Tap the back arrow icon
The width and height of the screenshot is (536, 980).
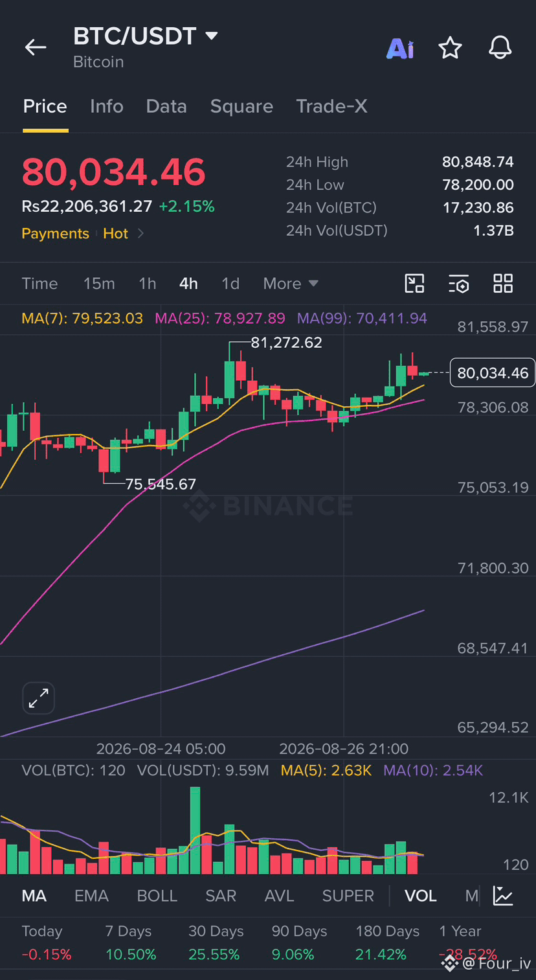[36, 47]
